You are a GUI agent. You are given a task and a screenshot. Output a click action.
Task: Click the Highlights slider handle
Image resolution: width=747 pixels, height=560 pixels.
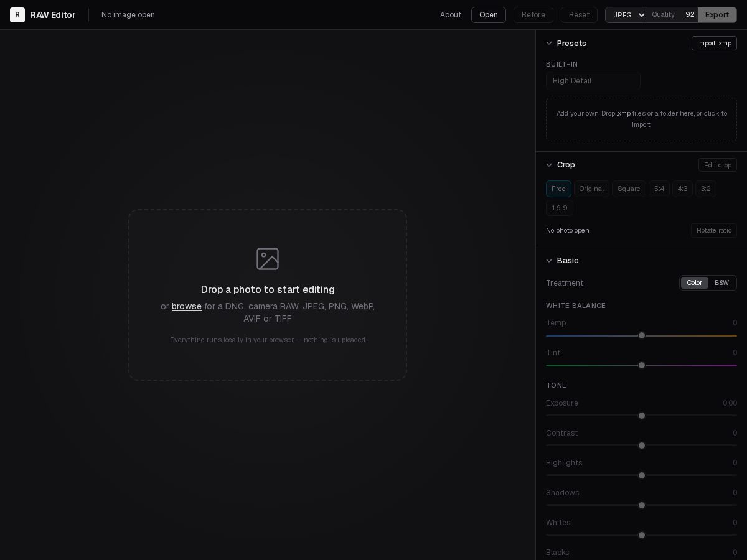pos(642,475)
